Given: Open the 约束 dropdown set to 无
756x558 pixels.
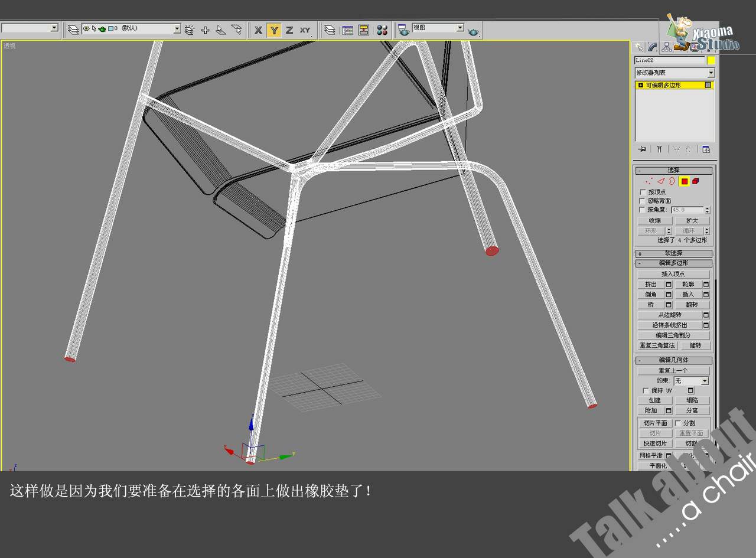Looking at the screenshot, I should point(691,381).
